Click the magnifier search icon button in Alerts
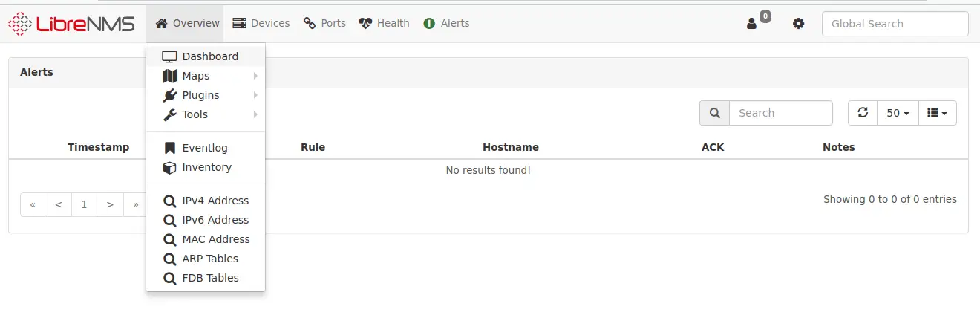Screen dimensions: 980x318 pos(714,113)
